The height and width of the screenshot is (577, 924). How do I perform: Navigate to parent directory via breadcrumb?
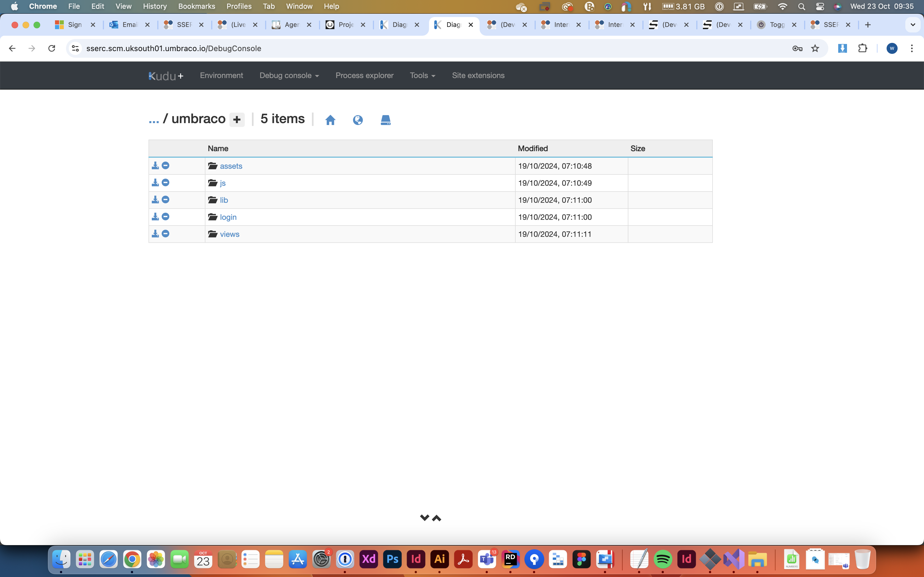154,119
